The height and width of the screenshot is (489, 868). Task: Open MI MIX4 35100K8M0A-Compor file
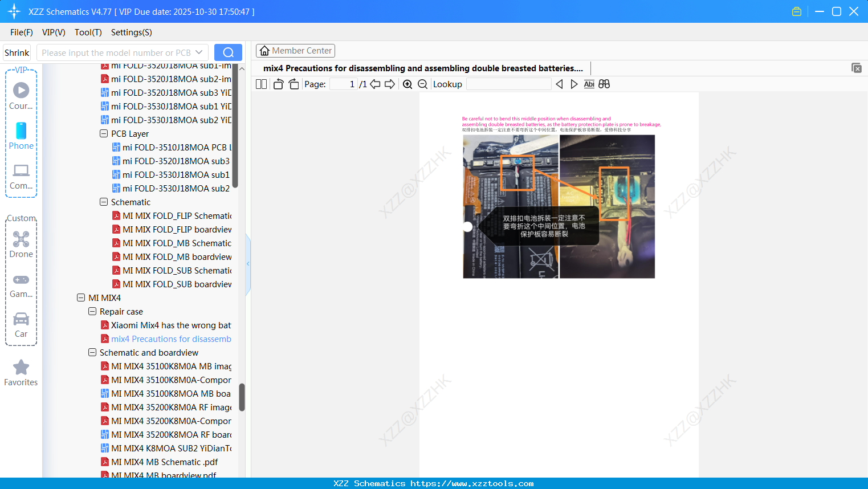tap(166, 380)
